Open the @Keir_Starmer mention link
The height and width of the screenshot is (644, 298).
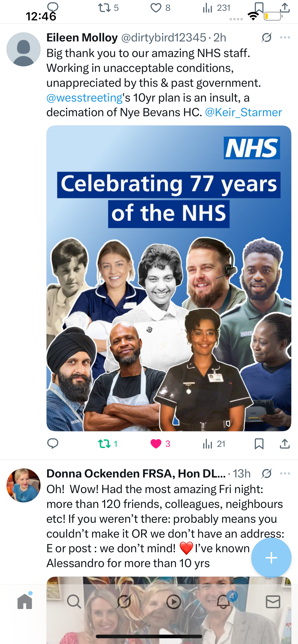(243, 113)
